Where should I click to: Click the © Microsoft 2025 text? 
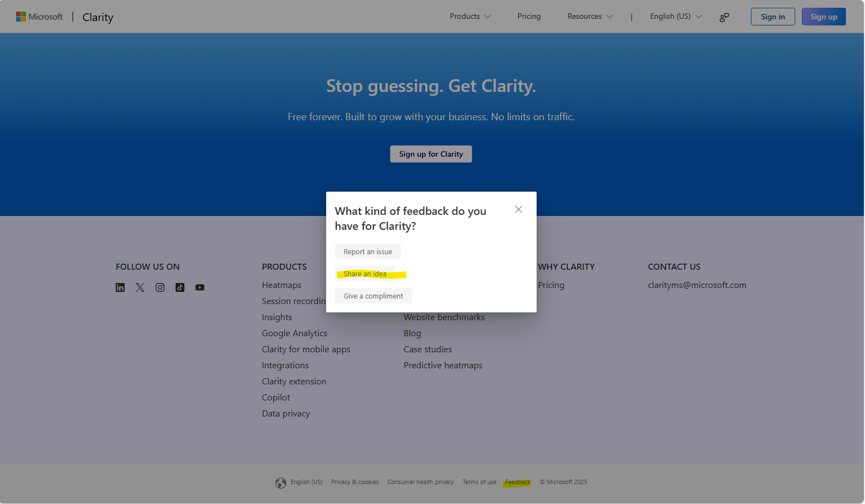563,482
